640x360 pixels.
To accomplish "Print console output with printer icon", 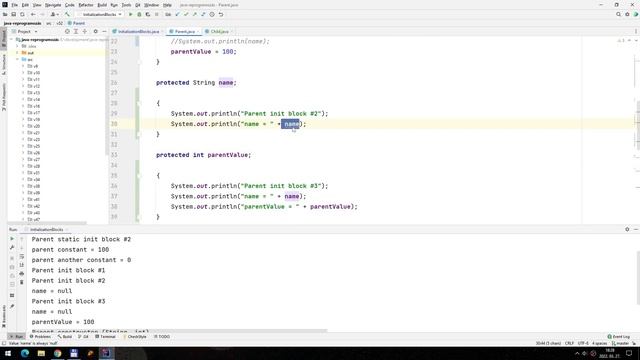I will (22, 273).
